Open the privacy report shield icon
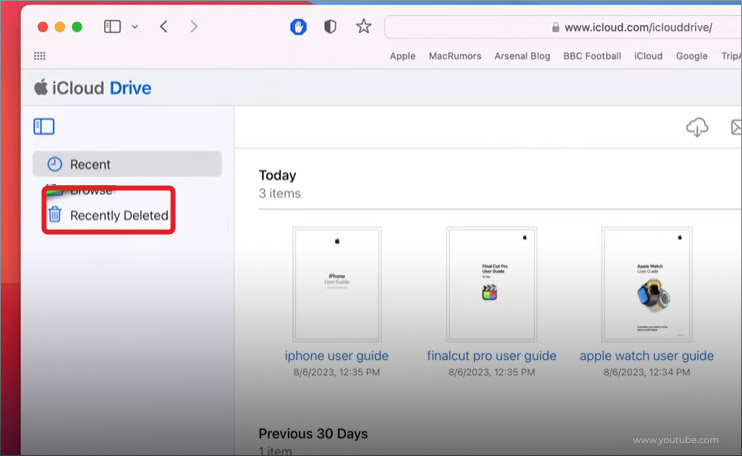The width and height of the screenshot is (742, 456). 330,26
